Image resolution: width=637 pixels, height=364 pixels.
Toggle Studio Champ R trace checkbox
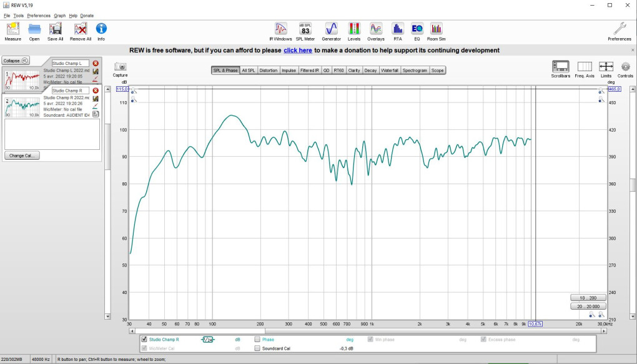point(144,339)
